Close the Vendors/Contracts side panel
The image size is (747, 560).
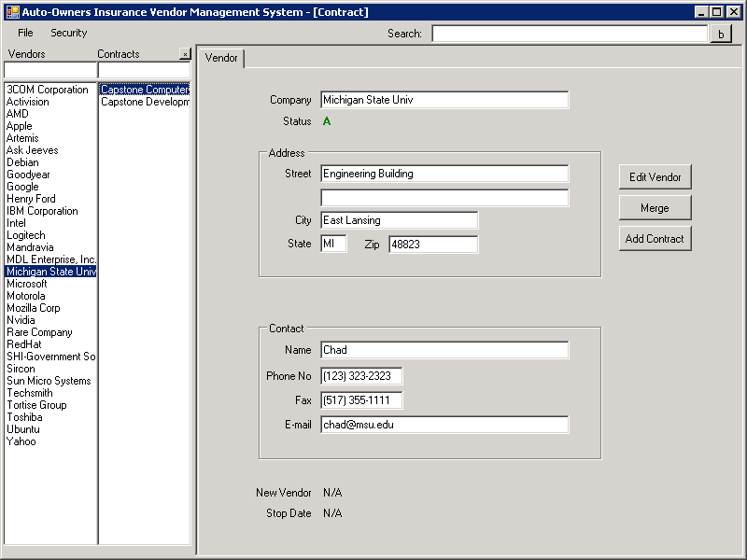pos(185,54)
